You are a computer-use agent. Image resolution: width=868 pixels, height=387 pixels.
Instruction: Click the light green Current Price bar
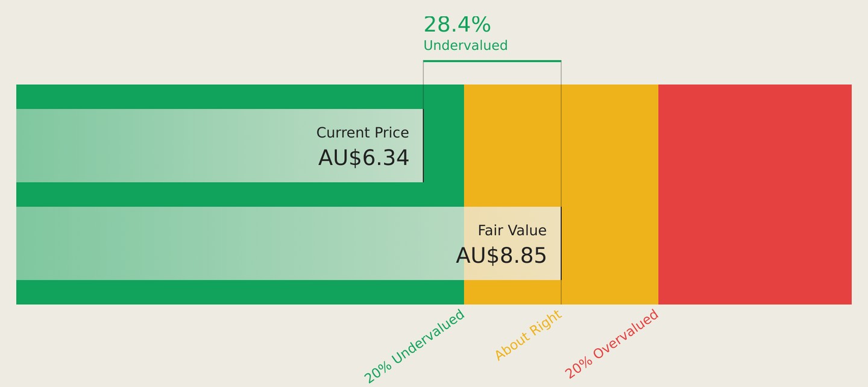[219, 145]
